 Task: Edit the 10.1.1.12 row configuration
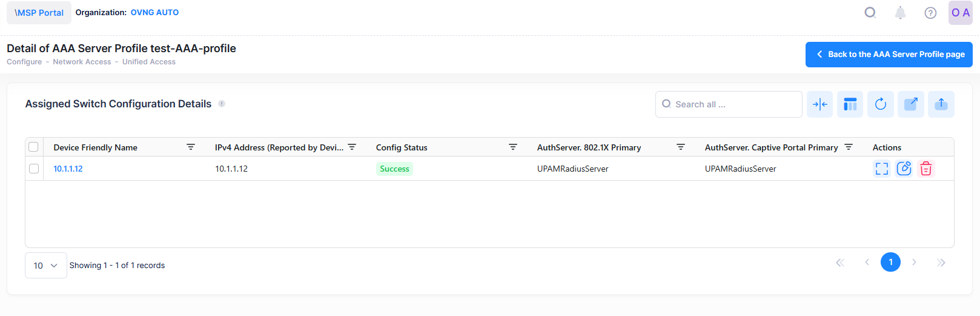coord(904,169)
